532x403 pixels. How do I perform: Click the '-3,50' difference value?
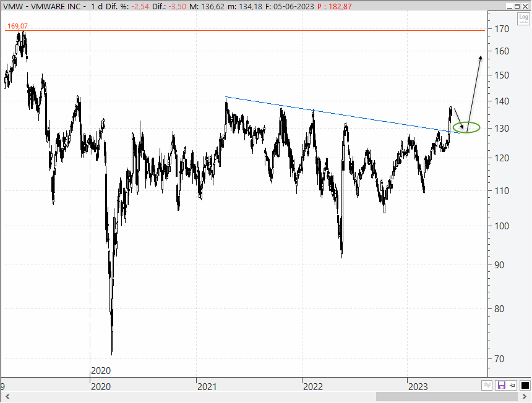[177, 6]
